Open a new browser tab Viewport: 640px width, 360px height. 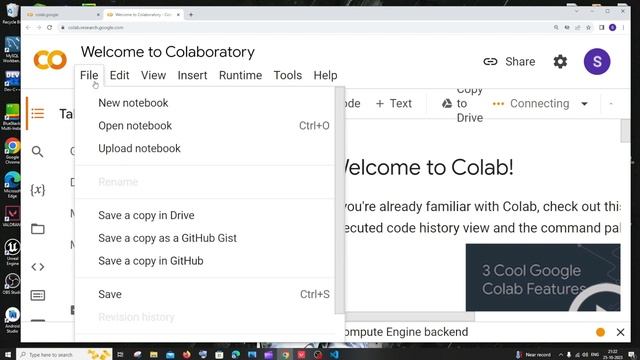click(191, 15)
